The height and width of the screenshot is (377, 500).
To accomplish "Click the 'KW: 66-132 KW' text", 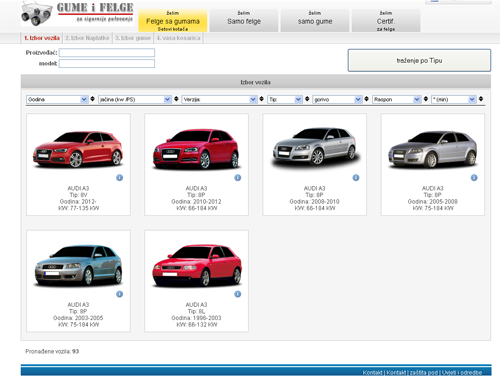I will [197, 325].
